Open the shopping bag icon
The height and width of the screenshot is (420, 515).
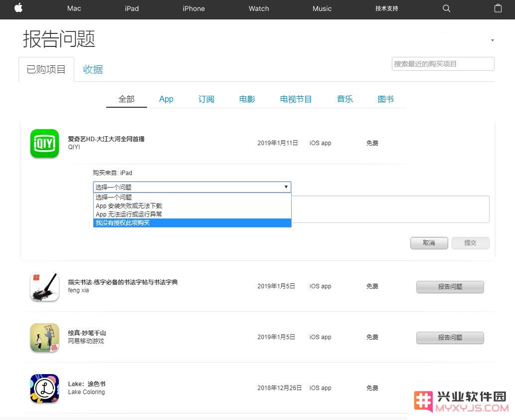point(498,8)
